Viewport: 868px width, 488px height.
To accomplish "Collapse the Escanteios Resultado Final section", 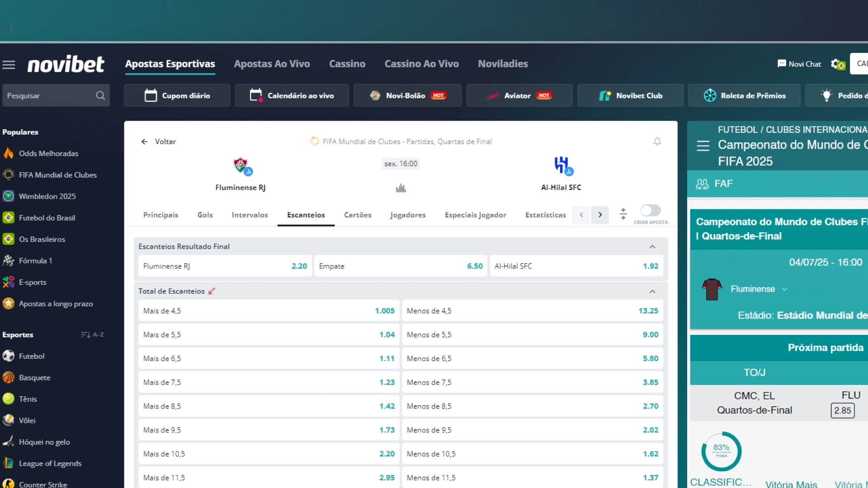I will 652,247.
